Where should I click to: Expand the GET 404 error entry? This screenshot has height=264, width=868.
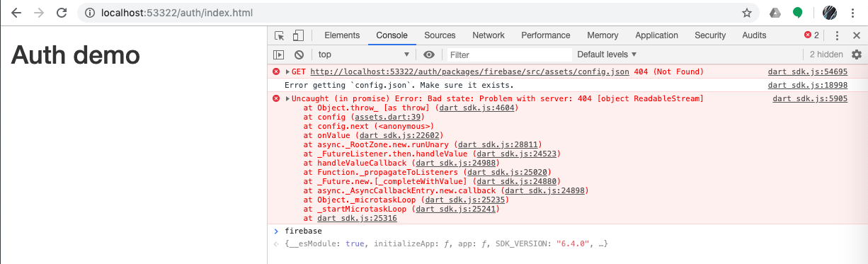pyautogui.click(x=287, y=71)
